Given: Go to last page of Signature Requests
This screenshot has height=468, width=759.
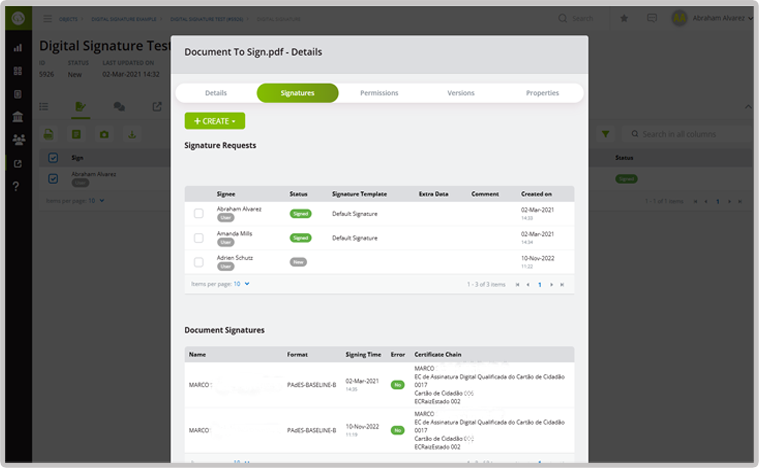Looking at the screenshot, I should click(x=562, y=285).
